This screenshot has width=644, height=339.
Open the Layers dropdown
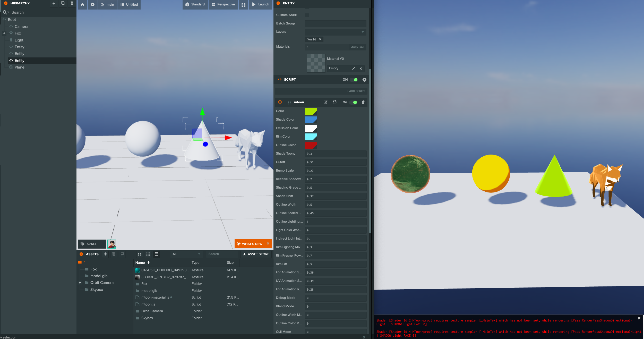tap(335, 32)
